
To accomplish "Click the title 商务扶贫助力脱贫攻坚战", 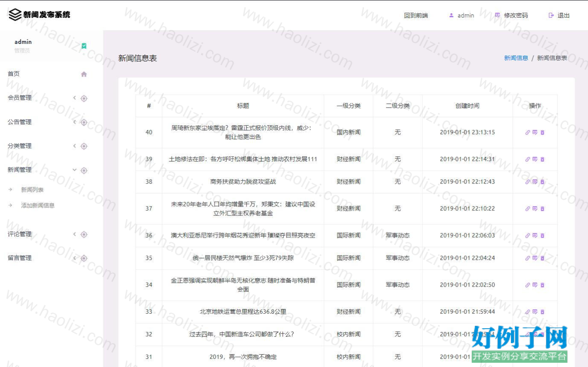I will (243, 182).
